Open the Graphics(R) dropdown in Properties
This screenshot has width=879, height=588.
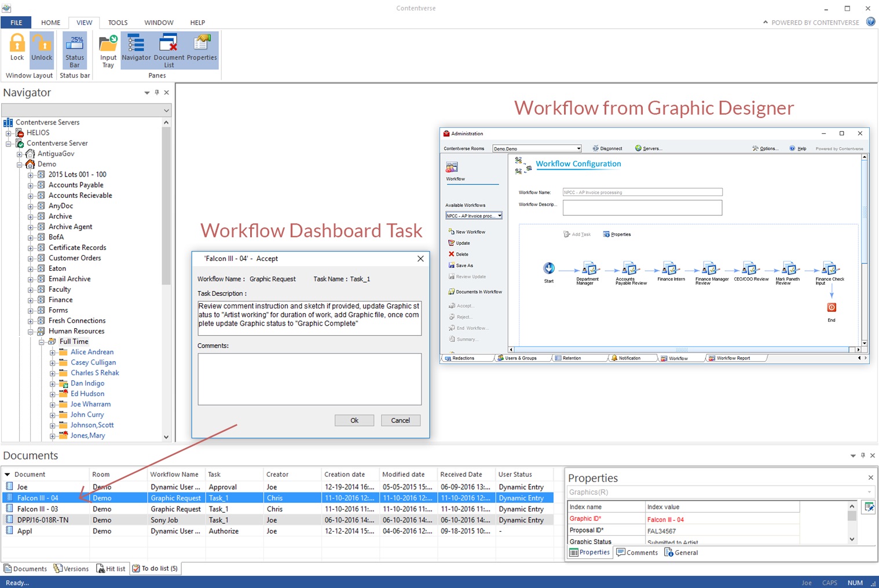(869, 492)
